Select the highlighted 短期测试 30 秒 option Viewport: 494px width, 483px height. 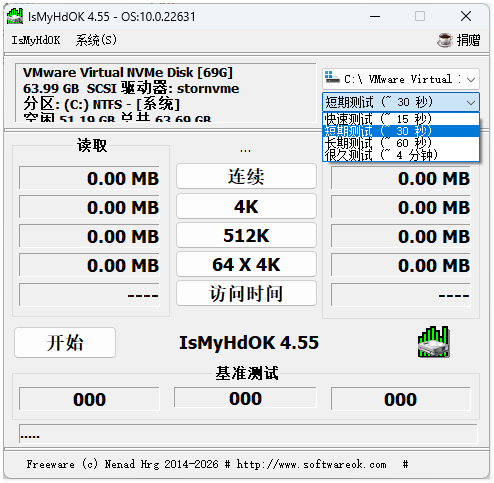401,131
